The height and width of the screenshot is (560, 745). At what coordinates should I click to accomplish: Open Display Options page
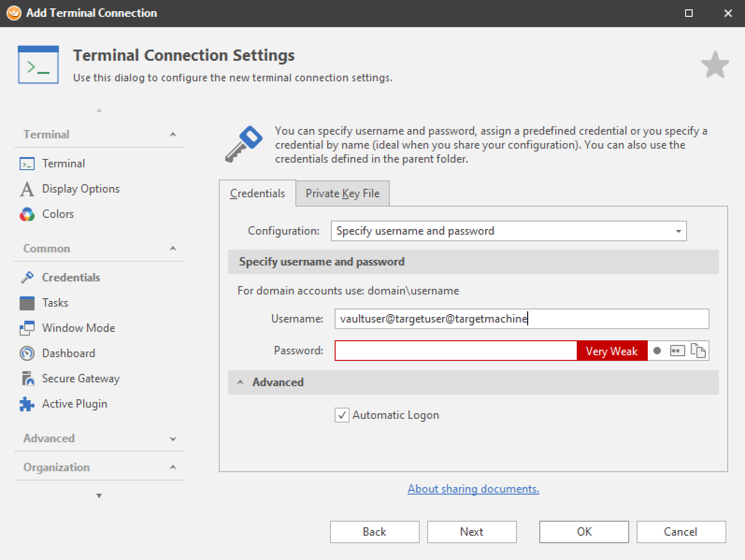pos(80,189)
